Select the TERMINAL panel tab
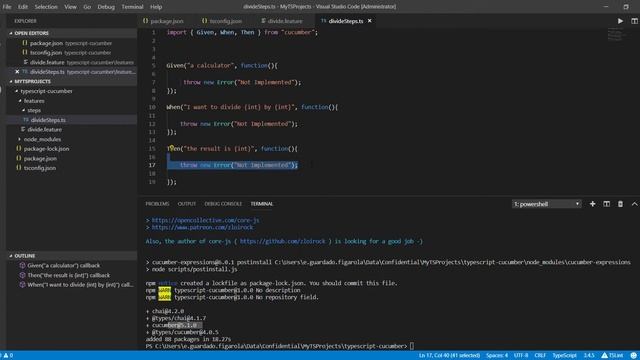Image resolution: width=640 pixels, height=360 pixels. (x=262, y=204)
